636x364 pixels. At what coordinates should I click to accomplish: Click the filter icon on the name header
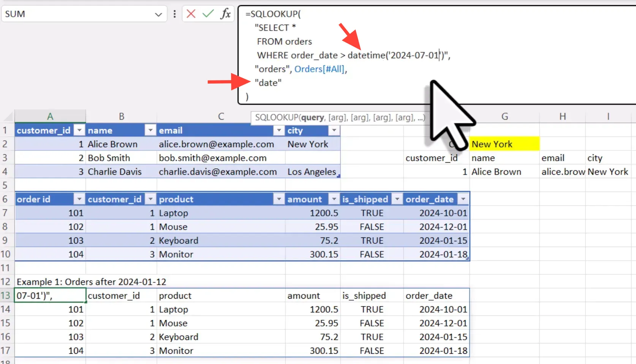[150, 130]
